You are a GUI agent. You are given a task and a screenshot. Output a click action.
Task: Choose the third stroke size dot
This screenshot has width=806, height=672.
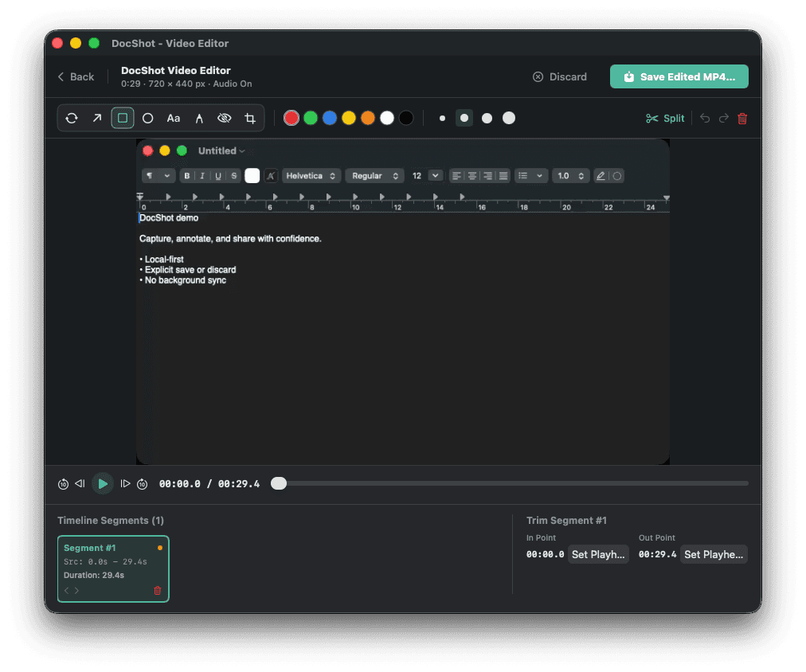point(487,118)
